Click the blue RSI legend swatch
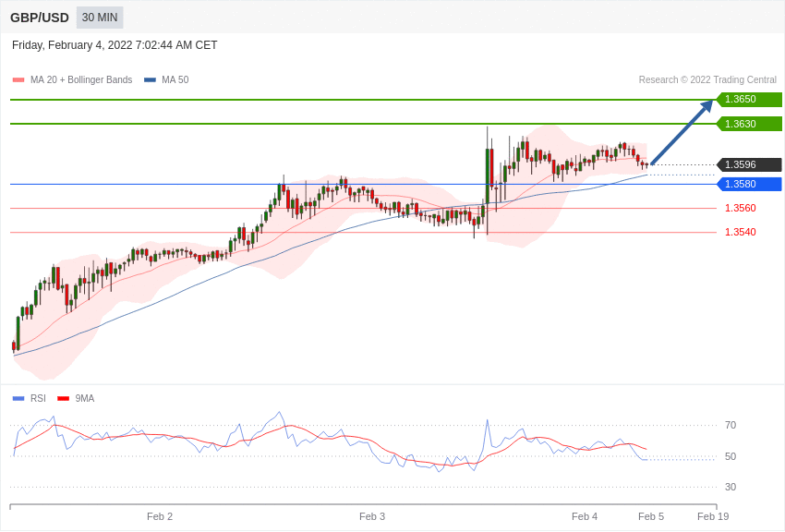Screen dimensions: 785x532 pos(18,398)
